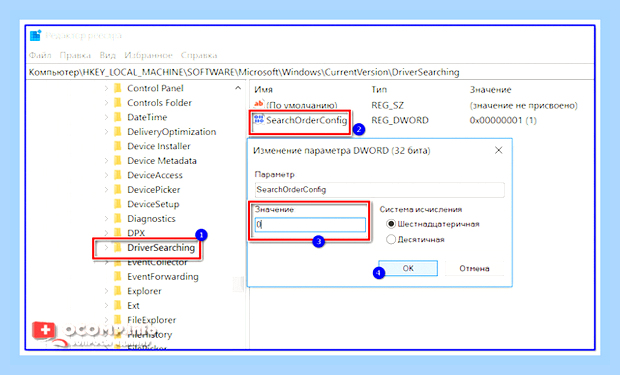Viewport: 620px width, 375px height.
Task: Select the Device Installer tree item
Action: click(x=159, y=146)
